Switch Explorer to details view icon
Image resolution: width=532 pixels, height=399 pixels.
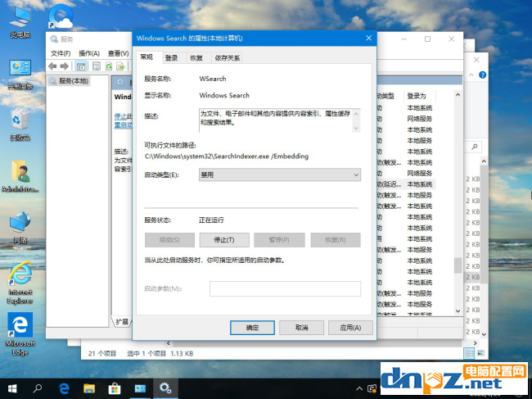pyautogui.click(x=469, y=353)
